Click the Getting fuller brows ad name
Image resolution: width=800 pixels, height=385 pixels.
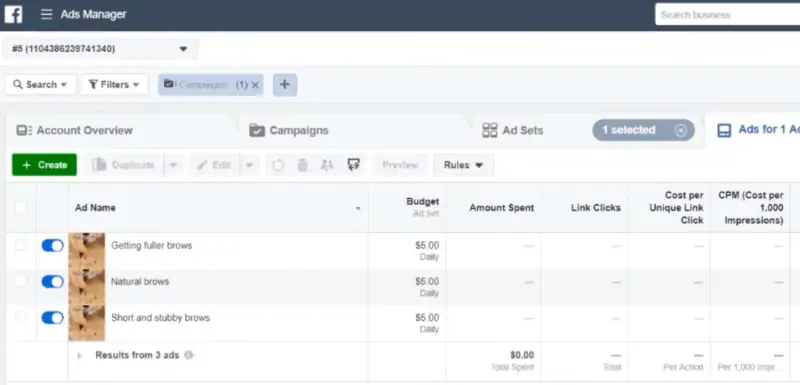[152, 245]
